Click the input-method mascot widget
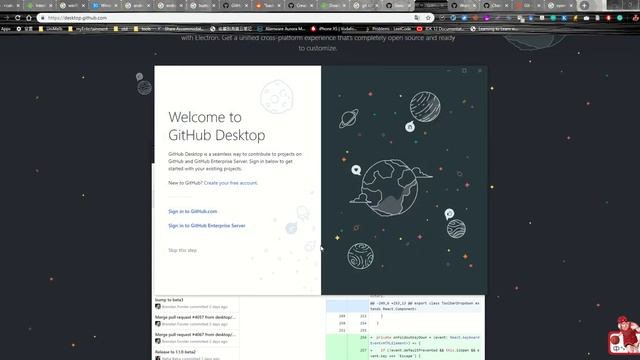This screenshot has width=640, height=360. click(x=624, y=336)
